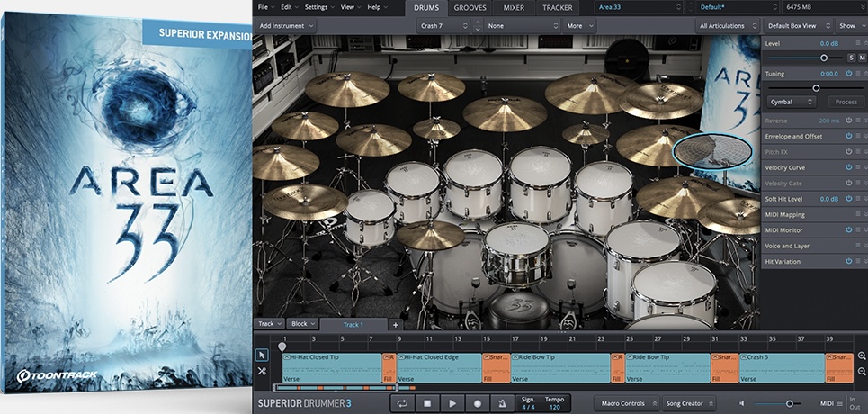
Task: Toggle Envelope and Offset power button
Action: (848, 136)
